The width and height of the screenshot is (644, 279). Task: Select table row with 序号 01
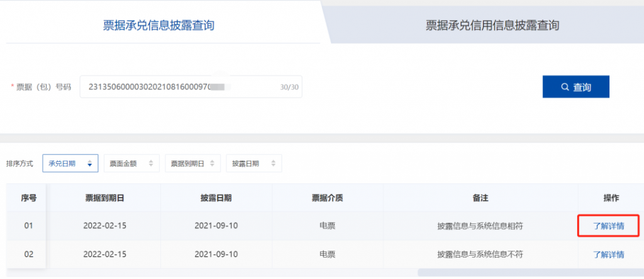click(325, 226)
